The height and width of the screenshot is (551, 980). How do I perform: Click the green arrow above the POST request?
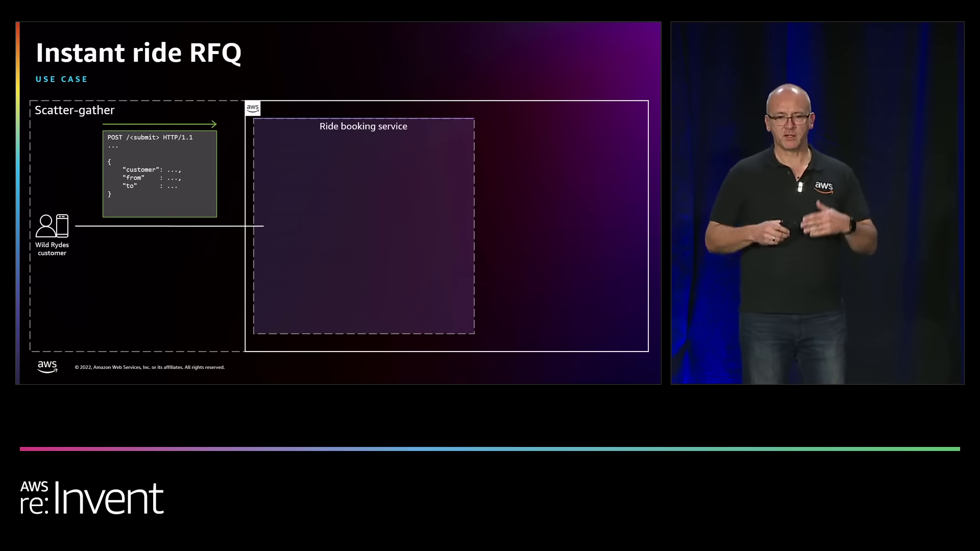(x=159, y=124)
